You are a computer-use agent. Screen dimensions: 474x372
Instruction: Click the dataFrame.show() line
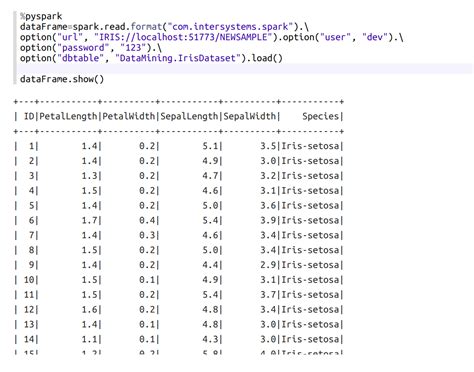[x=62, y=79]
